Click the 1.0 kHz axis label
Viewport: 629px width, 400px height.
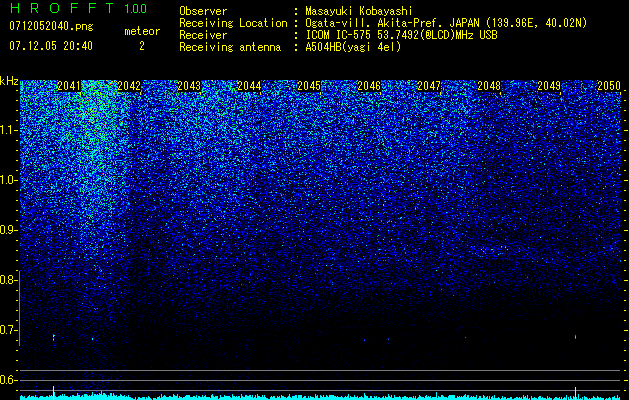pos(7,180)
